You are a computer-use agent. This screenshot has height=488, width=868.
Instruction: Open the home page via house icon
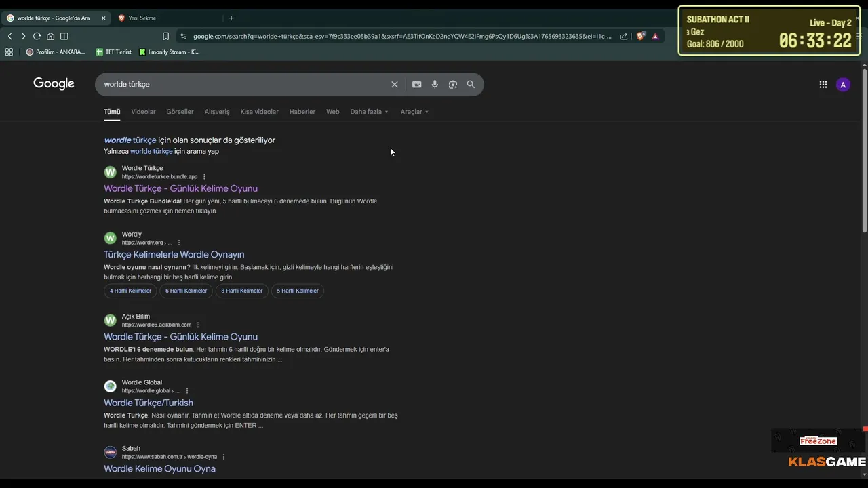pos(50,36)
